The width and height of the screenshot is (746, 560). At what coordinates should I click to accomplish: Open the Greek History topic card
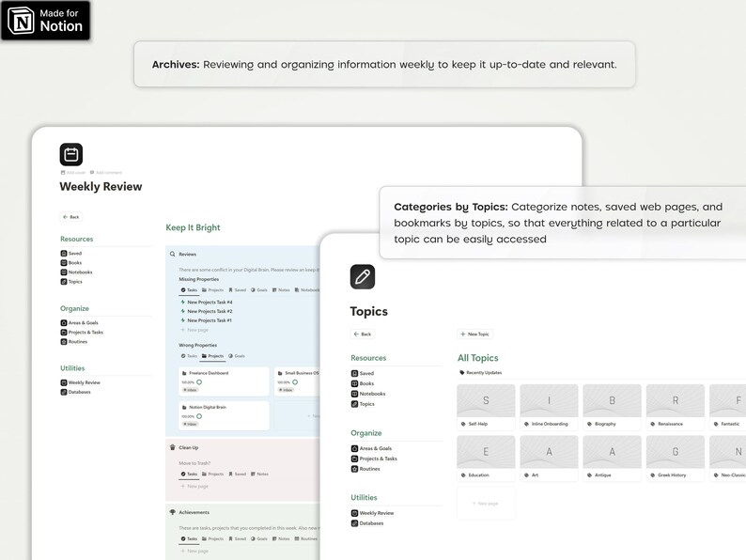coord(676,459)
